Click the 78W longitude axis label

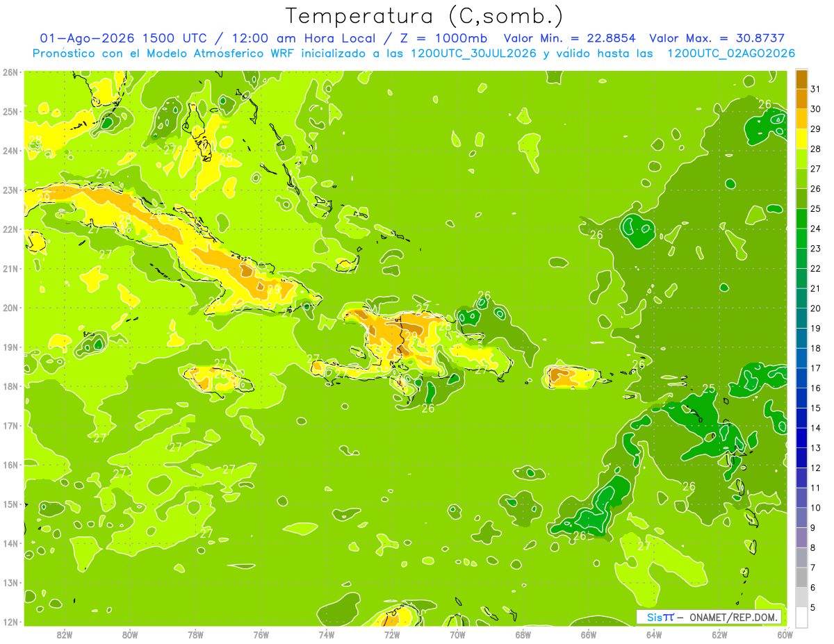[195, 634]
